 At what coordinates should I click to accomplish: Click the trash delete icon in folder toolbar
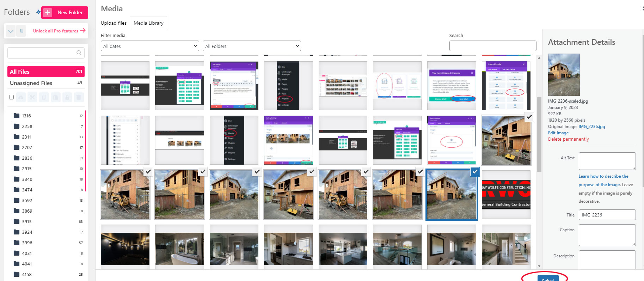[x=79, y=97]
